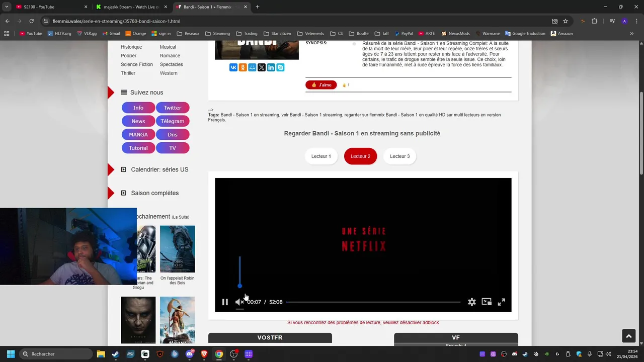
Task: Select Lecteur 2 player
Action: pyautogui.click(x=360, y=156)
